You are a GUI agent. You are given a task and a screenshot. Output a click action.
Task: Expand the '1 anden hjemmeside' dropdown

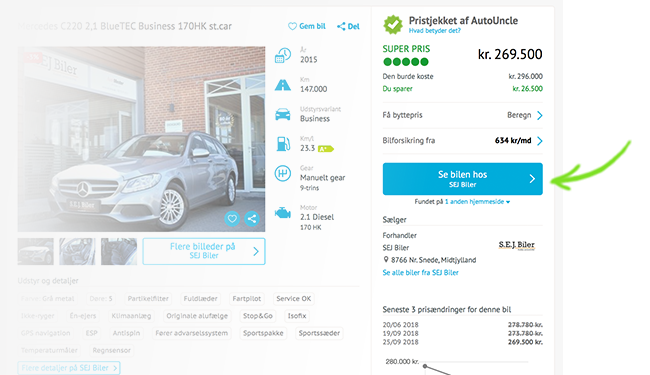coord(477,202)
